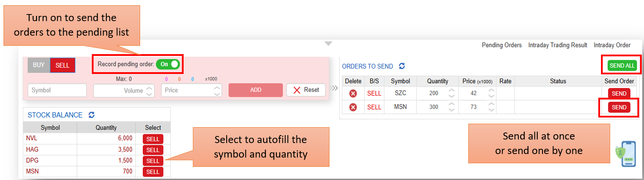Image resolution: width=644 pixels, height=180 pixels.
Task: Open the Intraday Trading Result tab
Action: 557,45
